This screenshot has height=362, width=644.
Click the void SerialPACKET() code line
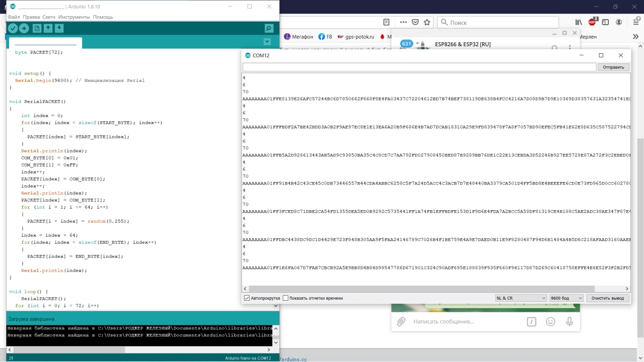click(37, 102)
